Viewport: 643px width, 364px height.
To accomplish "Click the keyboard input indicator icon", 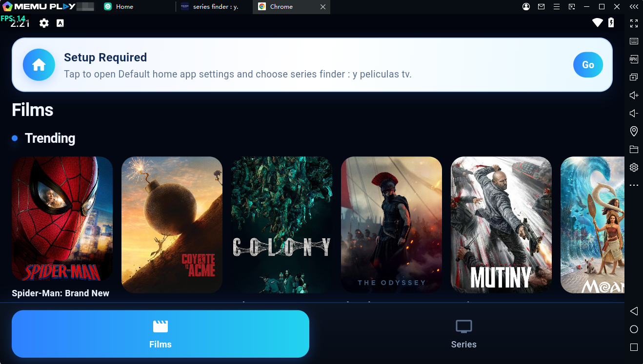I will click(60, 23).
